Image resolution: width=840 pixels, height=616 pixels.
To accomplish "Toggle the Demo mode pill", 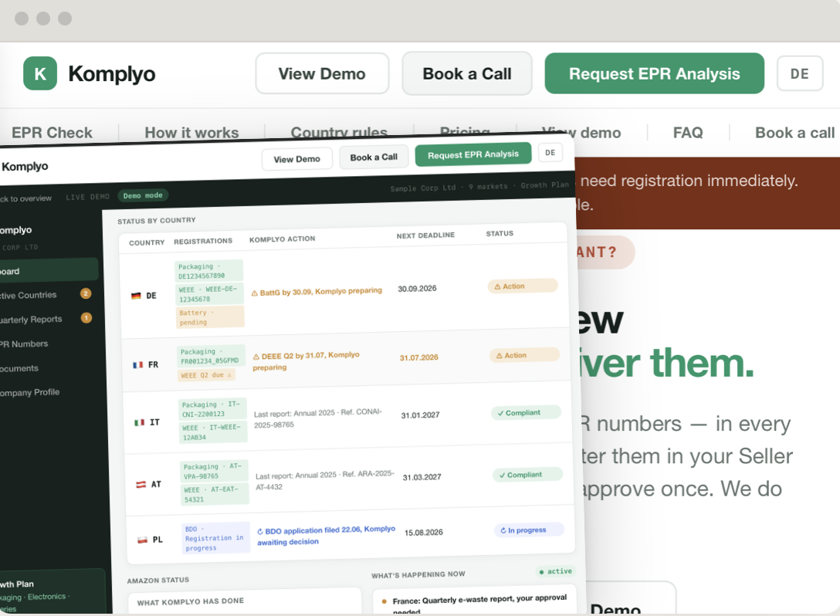I will pos(143,195).
